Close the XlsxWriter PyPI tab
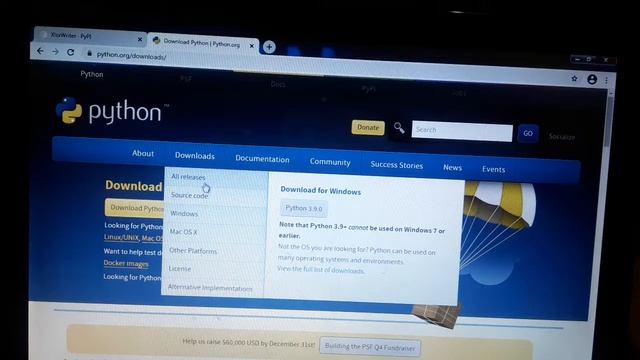 pos(140,39)
